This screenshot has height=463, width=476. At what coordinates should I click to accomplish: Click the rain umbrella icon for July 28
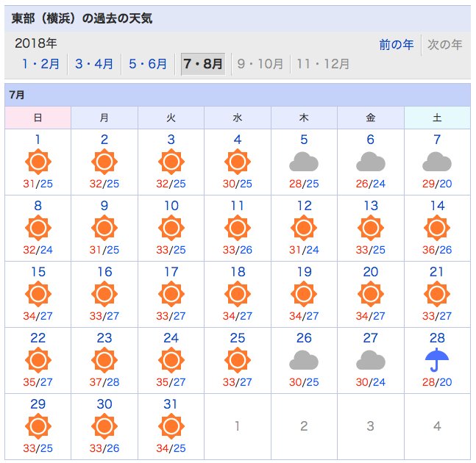point(437,360)
